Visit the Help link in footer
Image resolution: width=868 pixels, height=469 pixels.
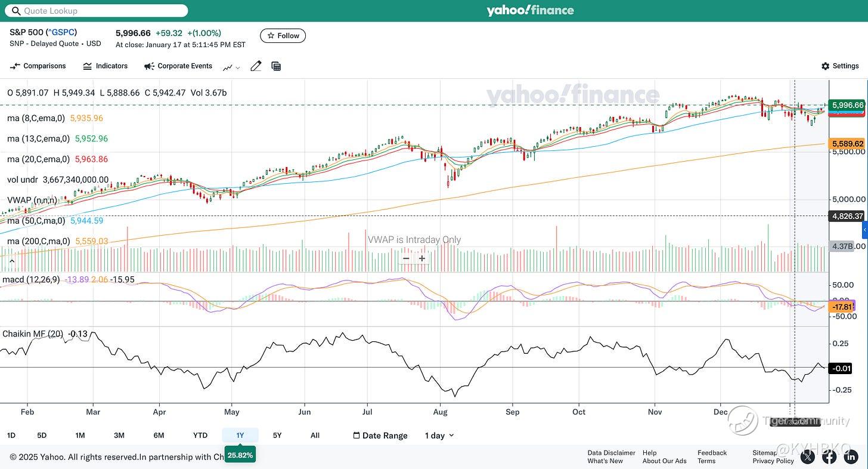[x=650, y=453]
